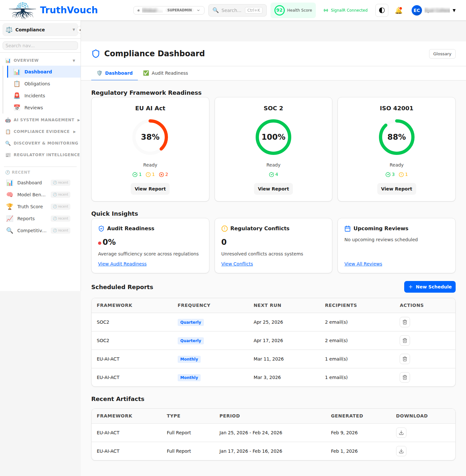Open the Reviews calendar item
Viewport: 466px width, 476px height.
coord(33,107)
